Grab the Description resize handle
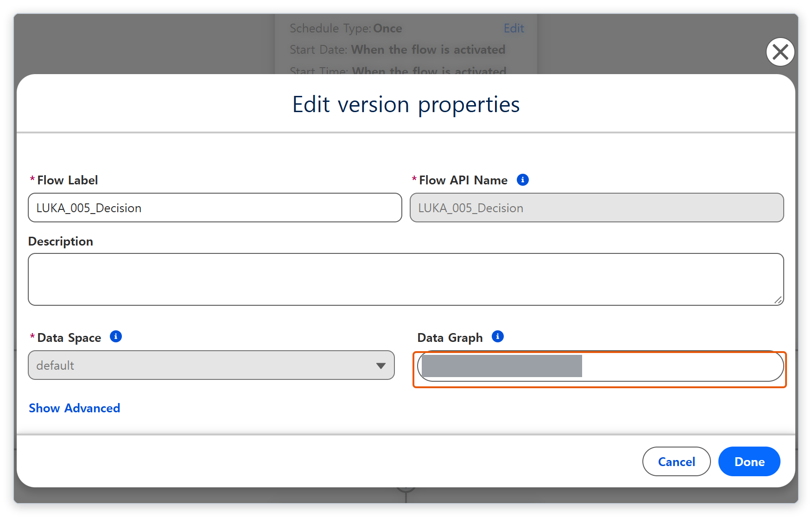812x517 pixels. (x=778, y=300)
